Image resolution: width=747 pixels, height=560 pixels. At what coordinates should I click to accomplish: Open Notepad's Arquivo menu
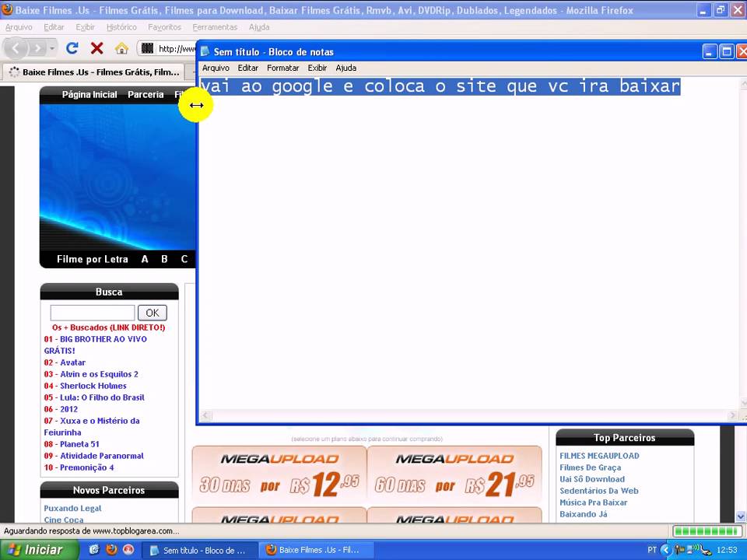[x=216, y=68]
